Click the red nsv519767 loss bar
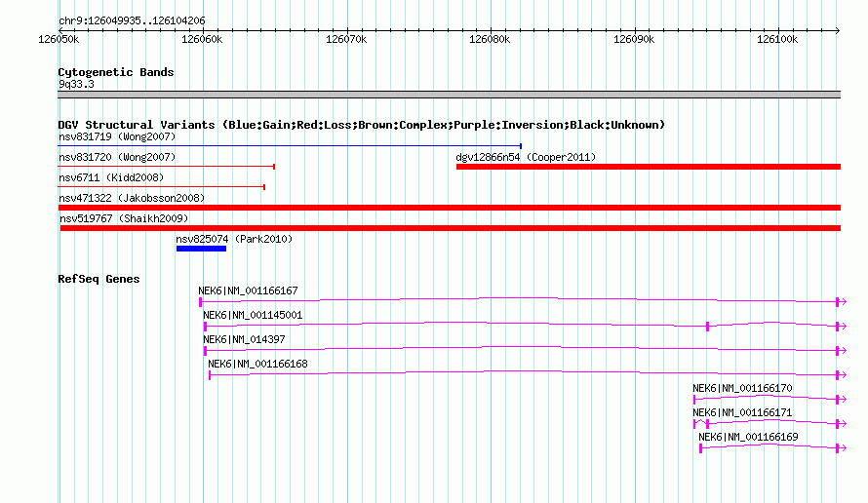 click(x=451, y=228)
